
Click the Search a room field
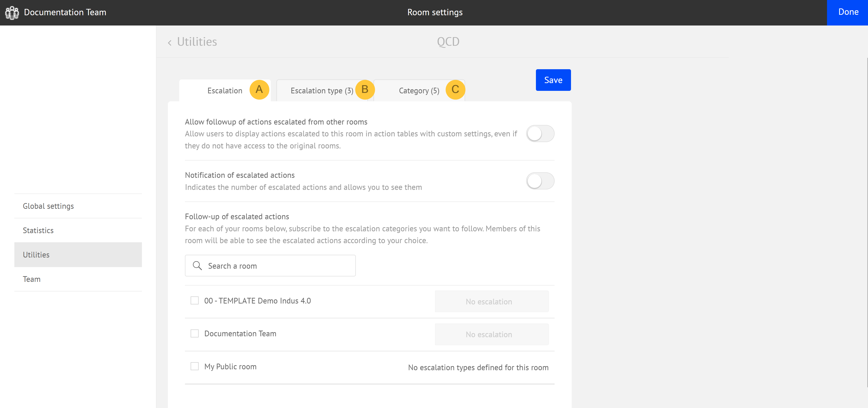270,266
